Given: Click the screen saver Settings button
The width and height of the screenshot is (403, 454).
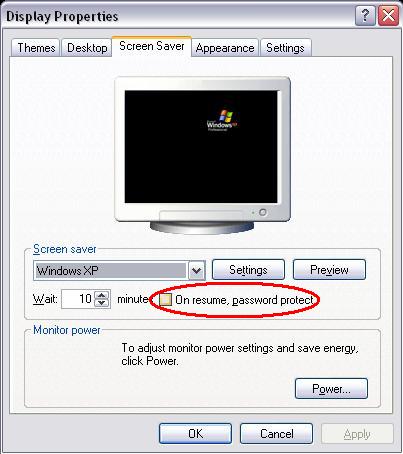Looking at the screenshot, I should (x=248, y=270).
